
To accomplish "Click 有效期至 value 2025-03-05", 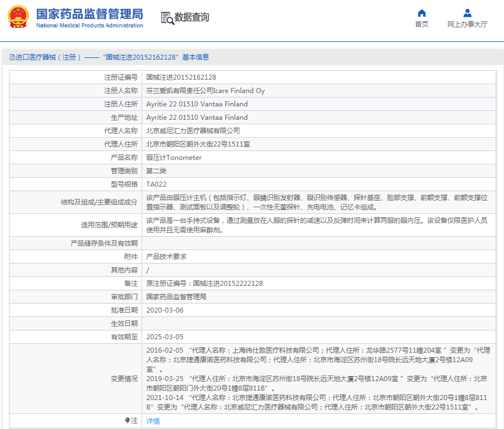I will pyautogui.click(x=165, y=337).
